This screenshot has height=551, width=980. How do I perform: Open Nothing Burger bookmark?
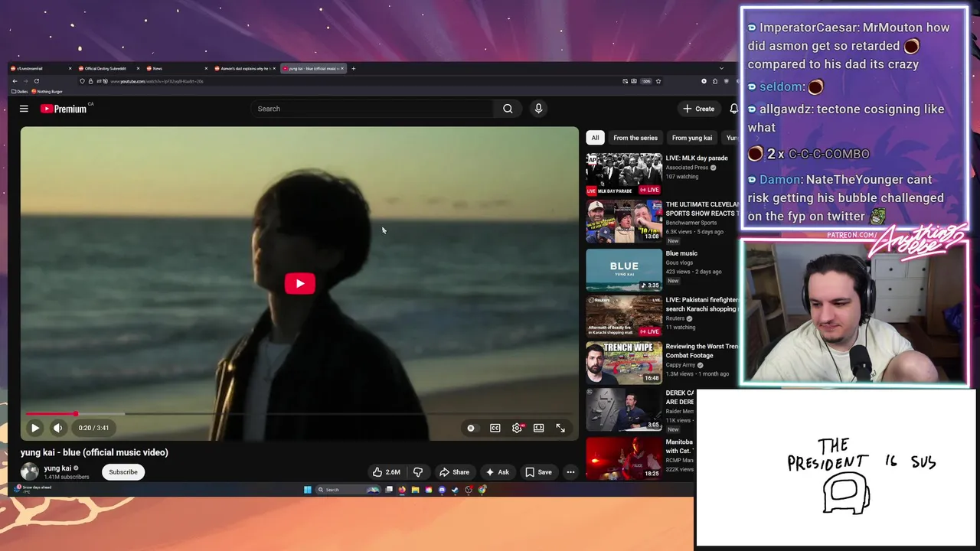tap(47, 92)
